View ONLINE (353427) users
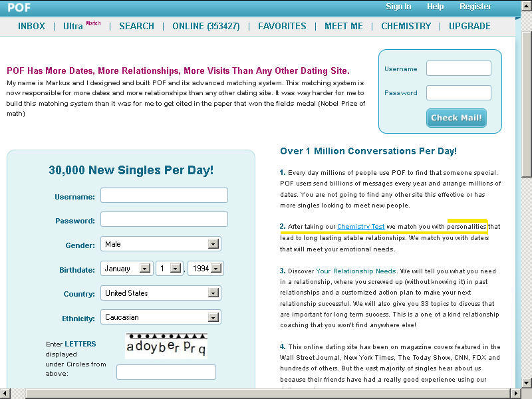Image resolution: width=532 pixels, height=399 pixels. click(206, 26)
